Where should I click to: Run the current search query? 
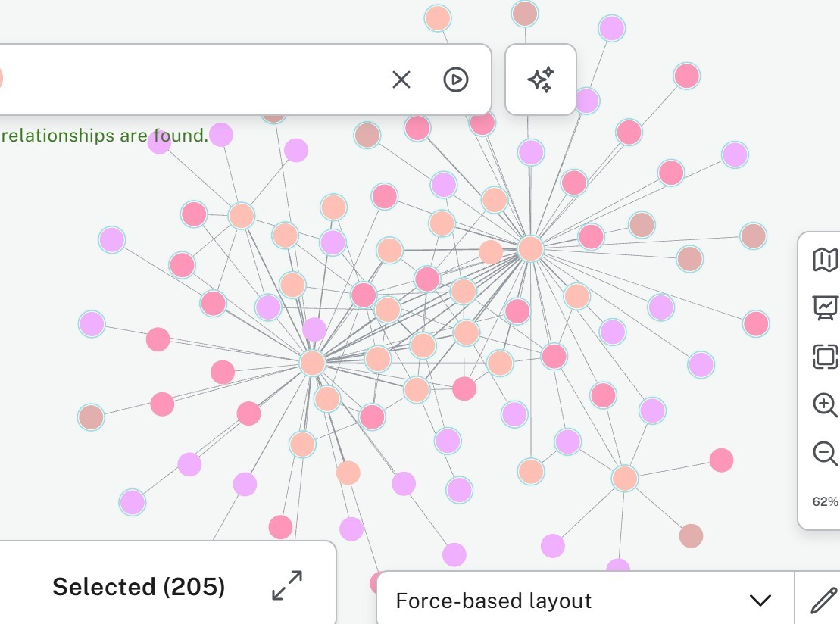(x=455, y=79)
